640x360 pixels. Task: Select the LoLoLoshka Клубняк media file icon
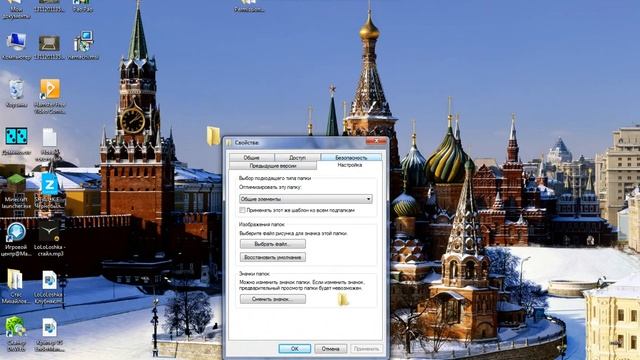click(x=49, y=280)
